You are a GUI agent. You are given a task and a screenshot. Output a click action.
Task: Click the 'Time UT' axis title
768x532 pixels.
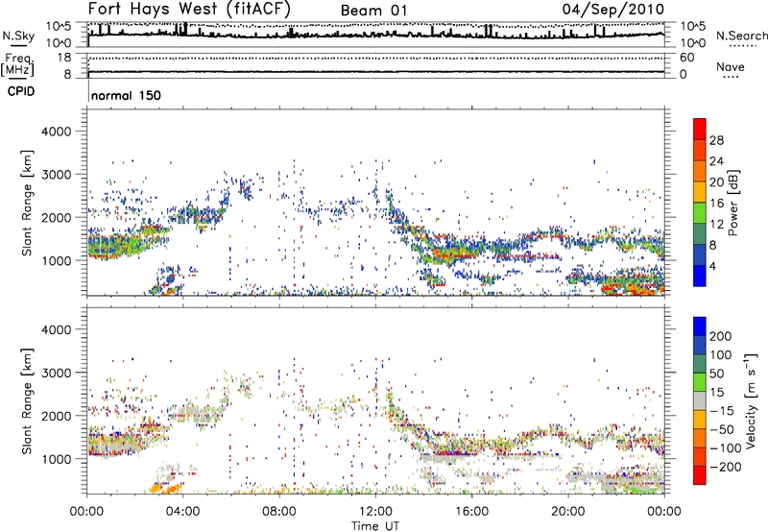click(x=375, y=526)
